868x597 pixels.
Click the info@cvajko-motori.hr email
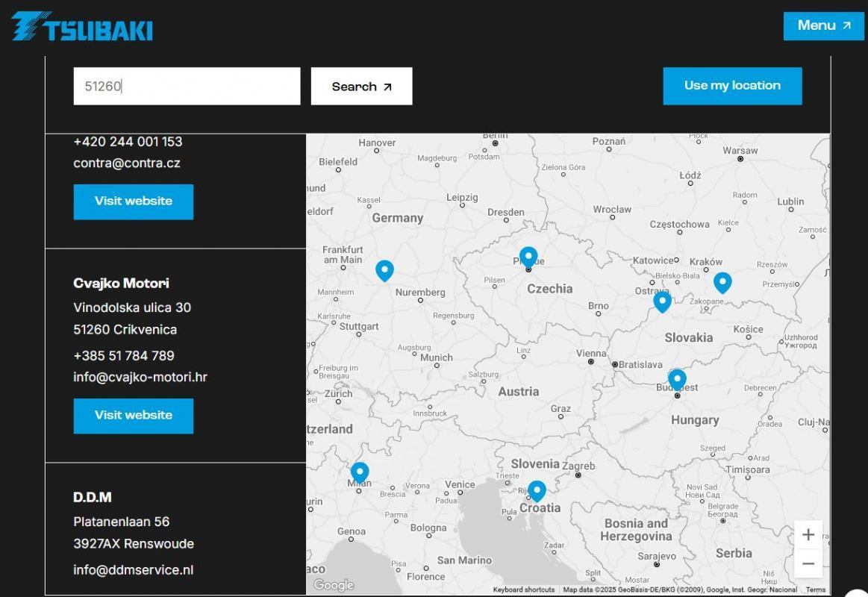coord(140,377)
